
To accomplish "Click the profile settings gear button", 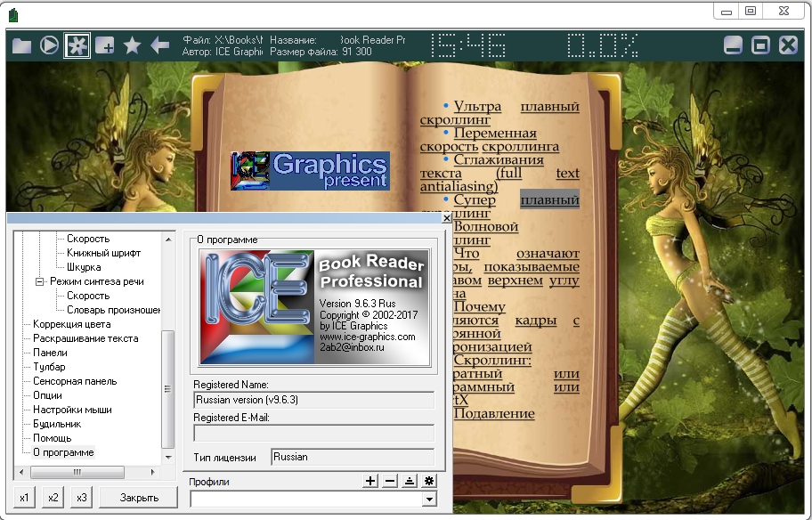I will click(429, 481).
